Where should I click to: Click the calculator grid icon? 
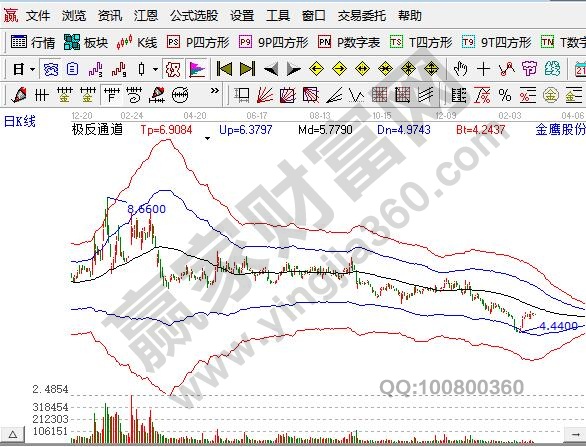pyautogui.click(x=379, y=95)
